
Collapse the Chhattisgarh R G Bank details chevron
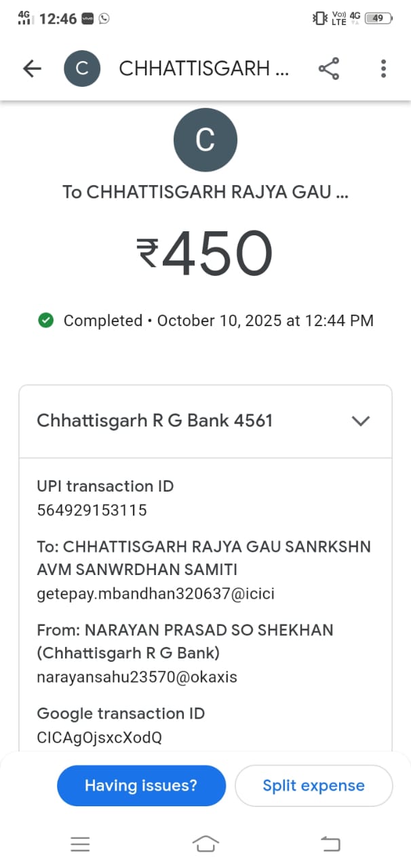click(x=361, y=420)
